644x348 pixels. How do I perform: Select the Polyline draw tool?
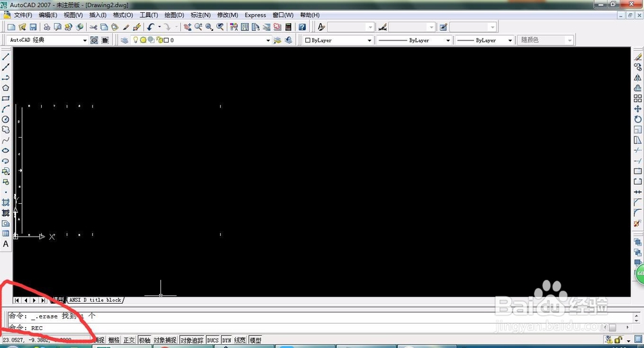coord(6,78)
